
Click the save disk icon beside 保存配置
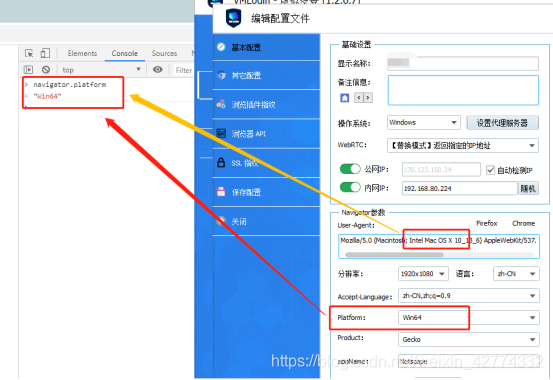tap(221, 192)
